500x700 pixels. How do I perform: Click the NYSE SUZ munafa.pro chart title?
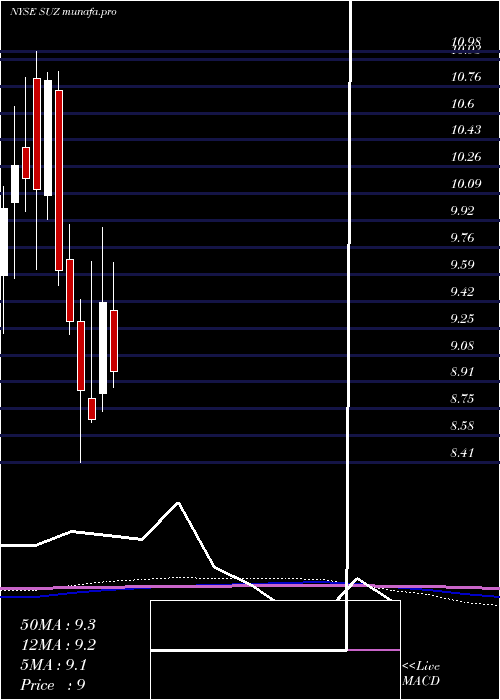[x=63, y=12]
